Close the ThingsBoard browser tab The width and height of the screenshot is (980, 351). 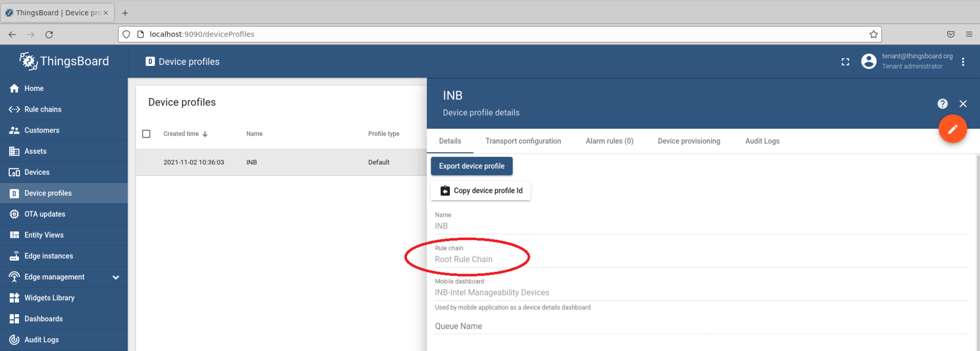point(106,13)
